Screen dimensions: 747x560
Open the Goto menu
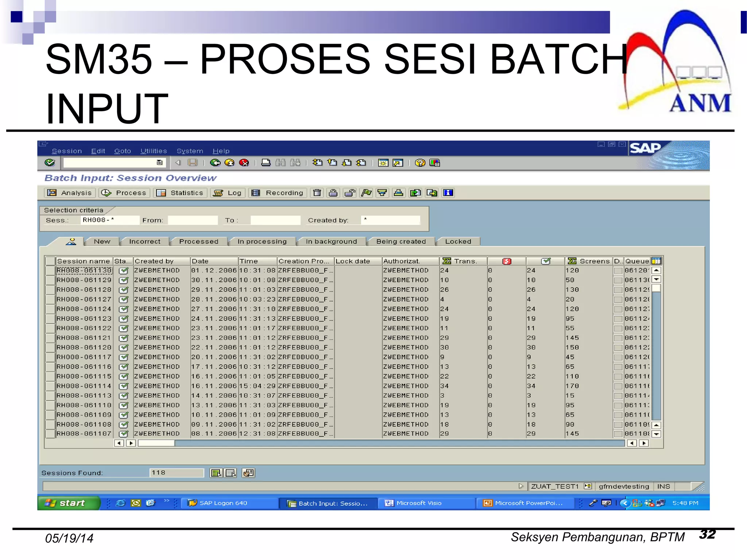[123, 151]
